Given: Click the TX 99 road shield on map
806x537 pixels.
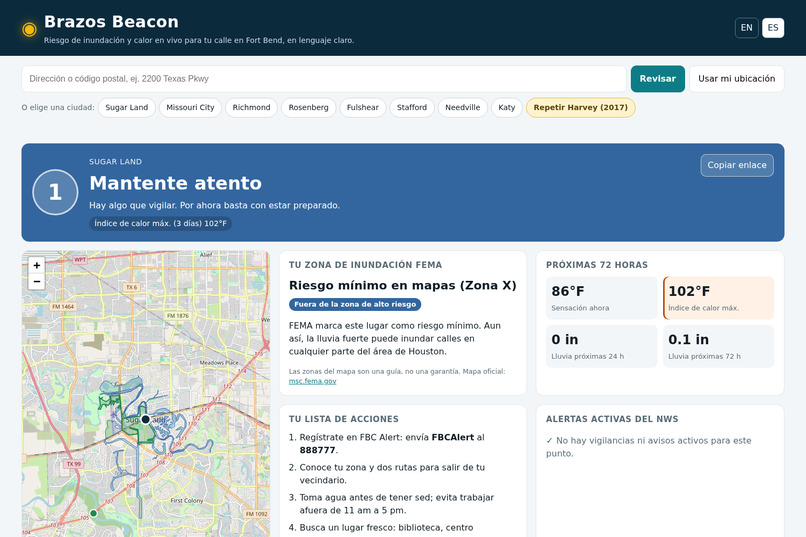Looking at the screenshot, I should [74, 464].
